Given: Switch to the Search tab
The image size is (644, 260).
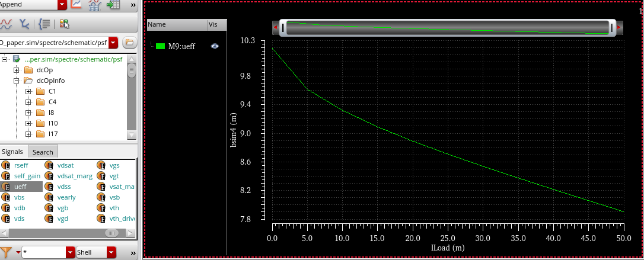Looking at the screenshot, I should (43, 152).
